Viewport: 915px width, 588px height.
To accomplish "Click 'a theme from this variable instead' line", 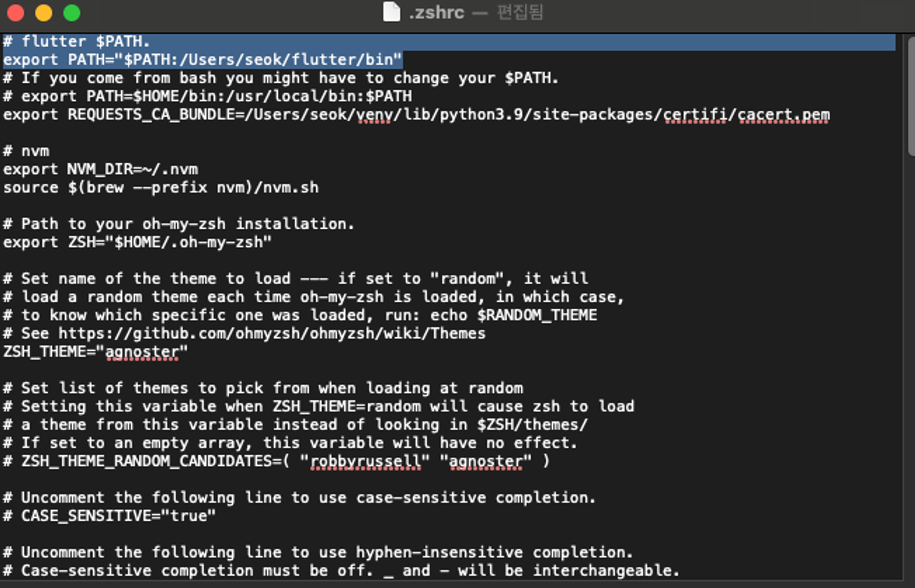I will coord(296,425).
